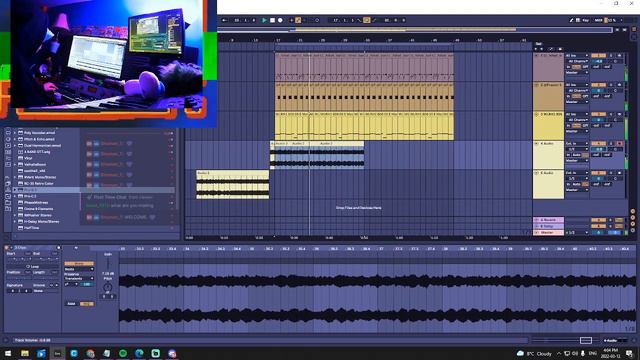Click the arrangement overview bar above the timeline
This screenshot has height=360, width=640.
414,29
